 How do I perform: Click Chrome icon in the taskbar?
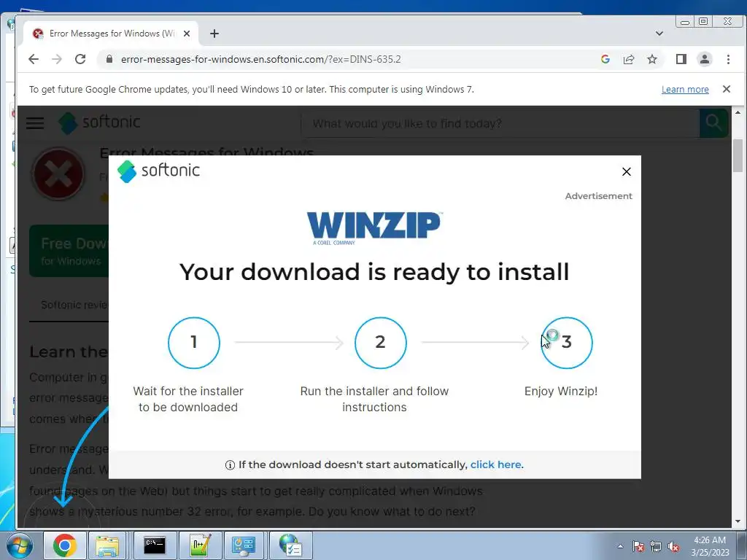click(x=65, y=545)
